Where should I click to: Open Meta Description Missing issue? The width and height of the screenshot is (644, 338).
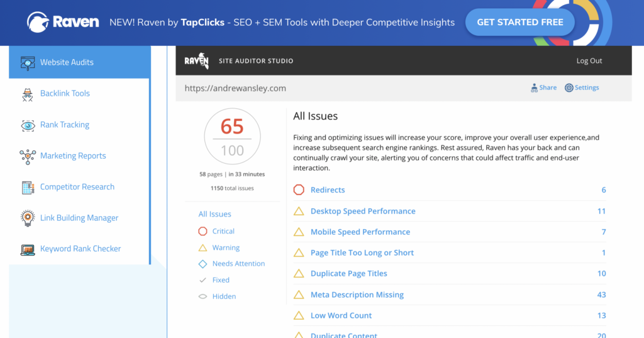coord(357,295)
